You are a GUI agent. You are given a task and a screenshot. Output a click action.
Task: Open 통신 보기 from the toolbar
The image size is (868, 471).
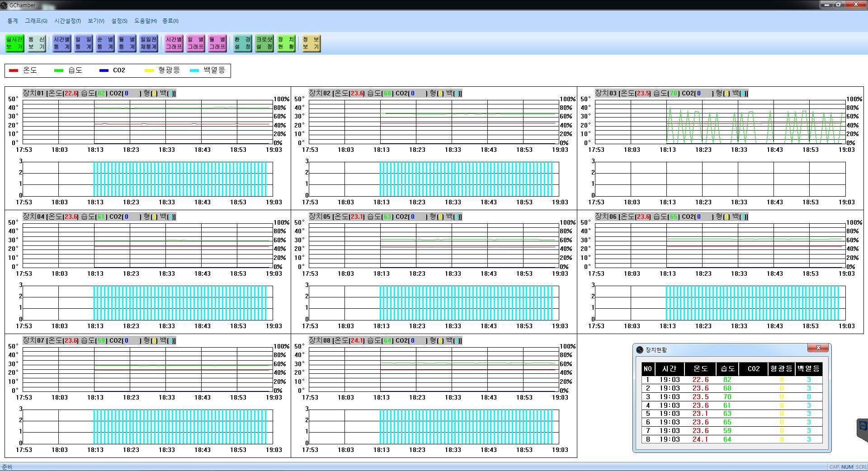(x=37, y=43)
